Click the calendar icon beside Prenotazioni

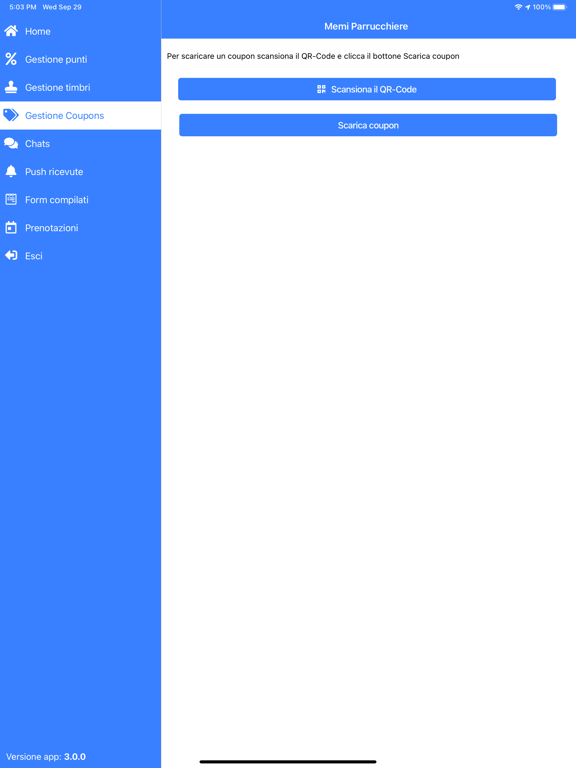[x=11, y=228]
